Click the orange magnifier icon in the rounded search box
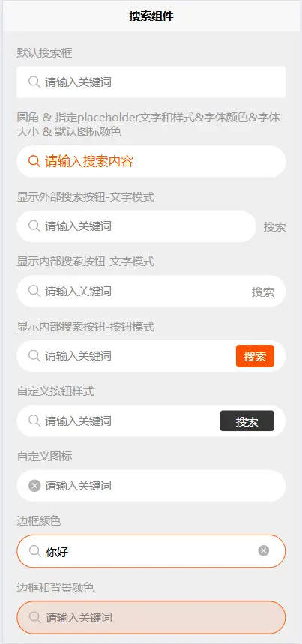 point(34,161)
